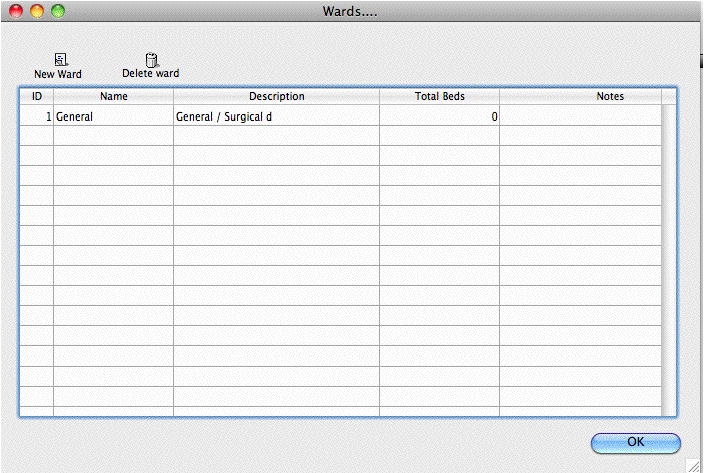The image size is (705, 473).
Task: Click the empty Notes cell for General ward
Action: [580, 117]
